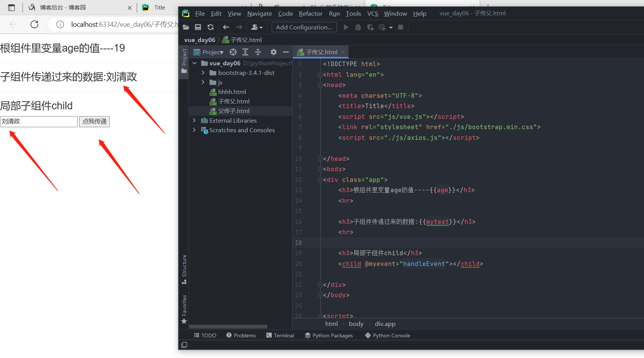
Task: Switch to the 博客后台 - 博客园 browser tab
Action: pyautogui.click(x=63, y=8)
